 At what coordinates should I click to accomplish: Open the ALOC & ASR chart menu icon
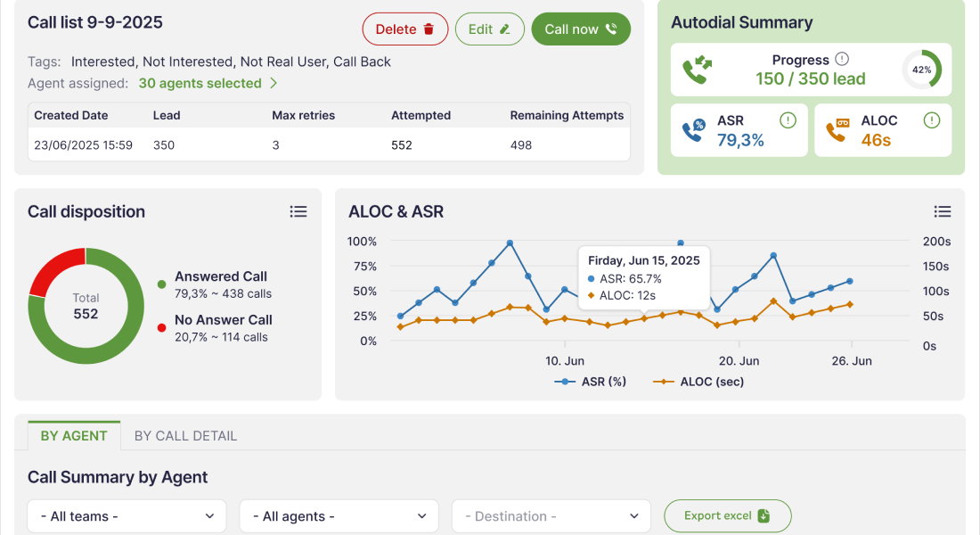coord(943,211)
